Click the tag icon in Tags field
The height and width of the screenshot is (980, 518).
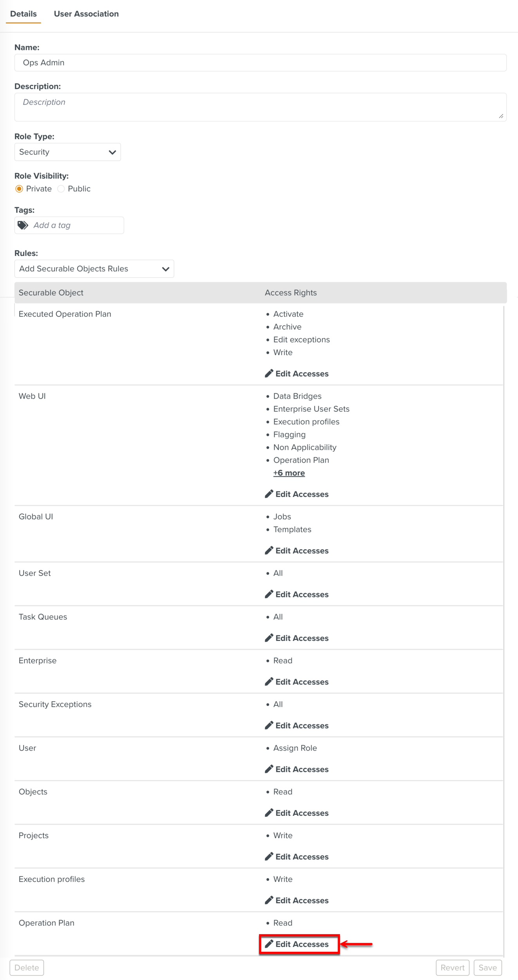tap(23, 225)
